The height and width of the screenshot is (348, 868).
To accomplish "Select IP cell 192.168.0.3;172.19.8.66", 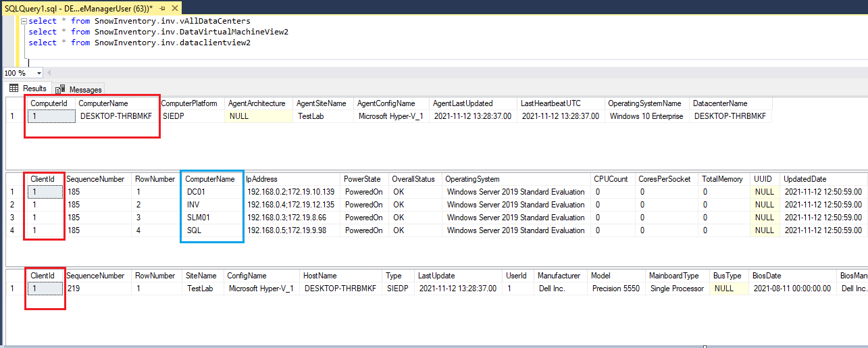I will click(x=292, y=218).
